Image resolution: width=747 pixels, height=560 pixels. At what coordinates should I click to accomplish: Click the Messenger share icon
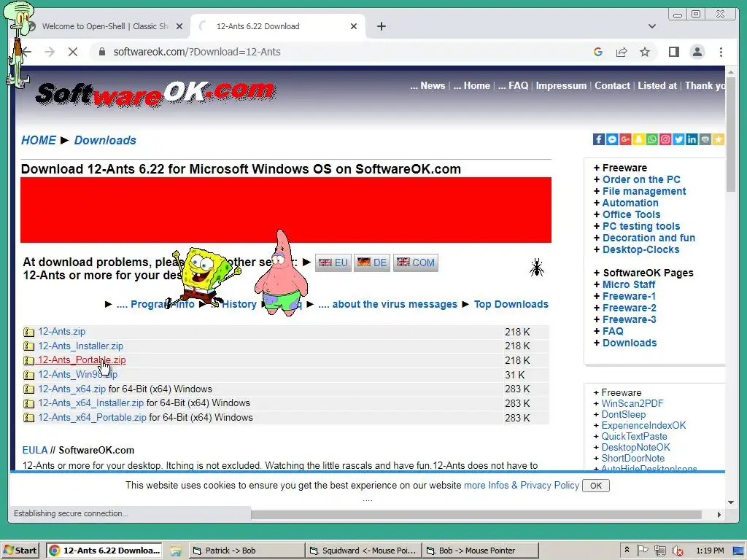click(612, 139)
